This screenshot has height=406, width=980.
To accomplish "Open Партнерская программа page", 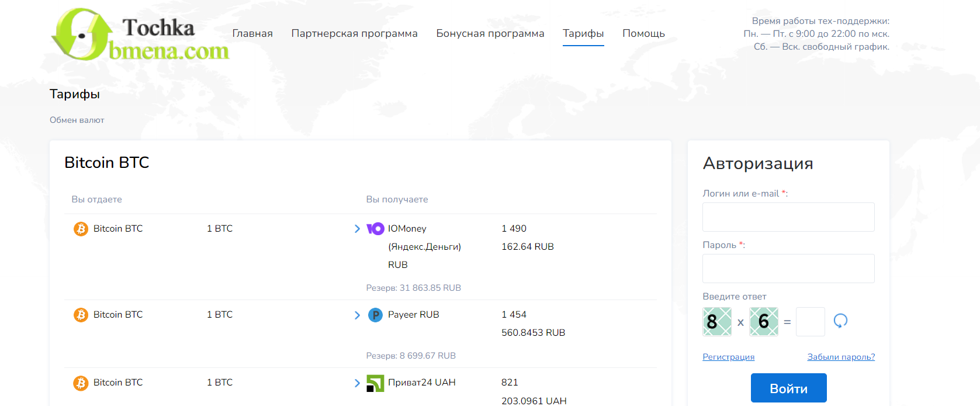I will pyautogui.click(x=354, y=33).
